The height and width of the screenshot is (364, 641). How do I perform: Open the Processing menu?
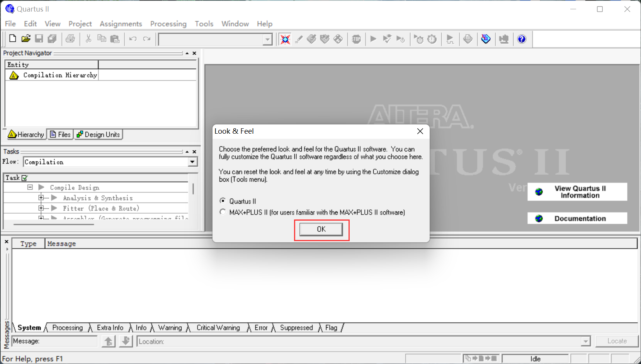tap(168, 24)
